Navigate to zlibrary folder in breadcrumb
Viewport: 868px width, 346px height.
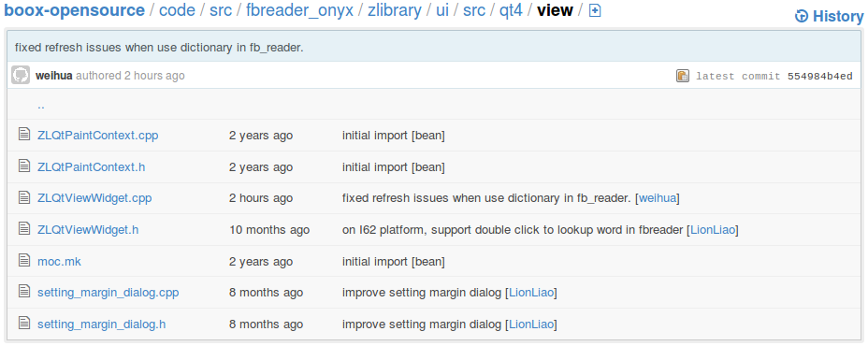[394, 10]
